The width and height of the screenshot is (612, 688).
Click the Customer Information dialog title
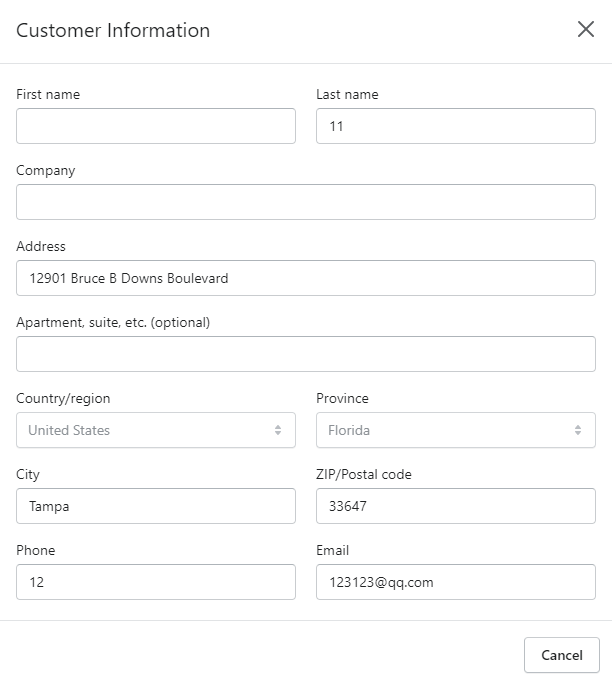[x=113, y=30]
